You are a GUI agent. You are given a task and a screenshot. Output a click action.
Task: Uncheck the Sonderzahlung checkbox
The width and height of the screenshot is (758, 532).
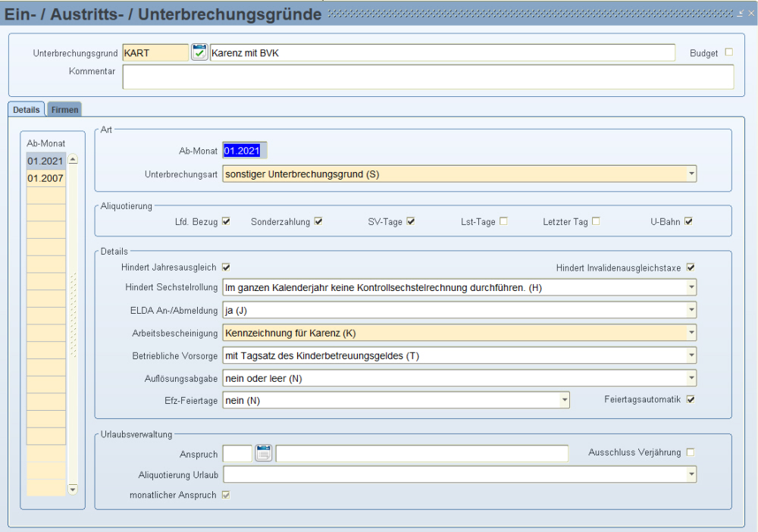[x=318, y=221]
